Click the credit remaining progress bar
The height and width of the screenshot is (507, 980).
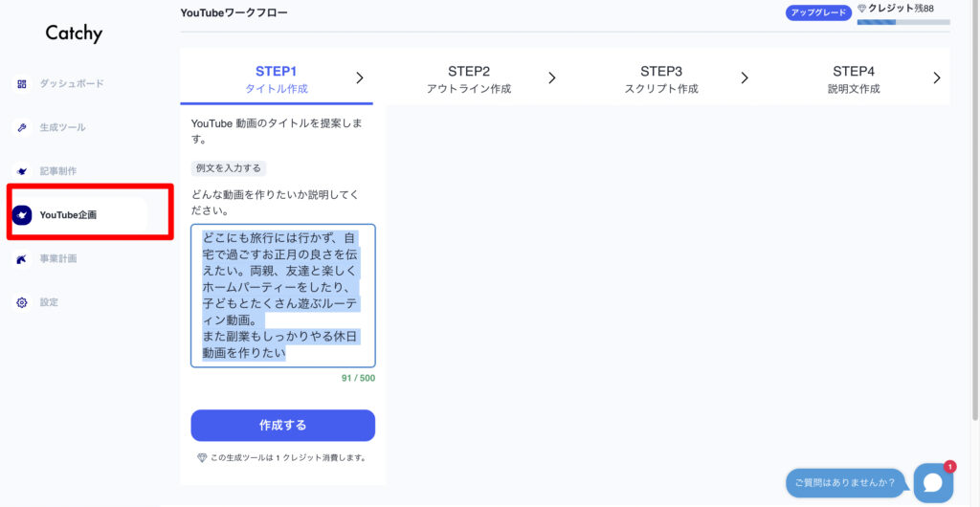pyautogui.click(x=903, y=21)
